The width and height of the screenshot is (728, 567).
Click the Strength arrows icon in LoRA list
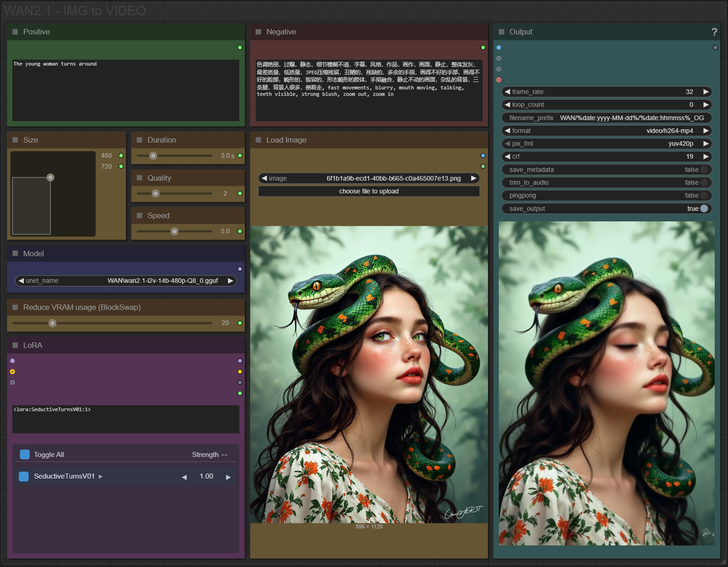(225, 455)
